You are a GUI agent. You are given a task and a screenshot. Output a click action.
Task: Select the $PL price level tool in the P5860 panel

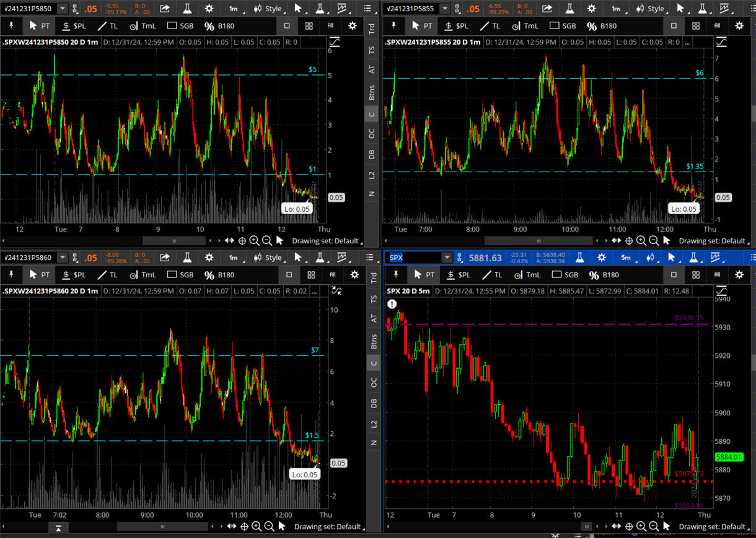pos(74,275)
